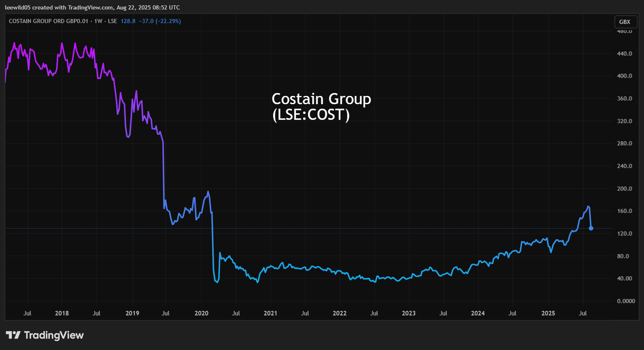
Task: Click the 440.0 price axis label
Action: pyautogui.click(x=625, y=54)
